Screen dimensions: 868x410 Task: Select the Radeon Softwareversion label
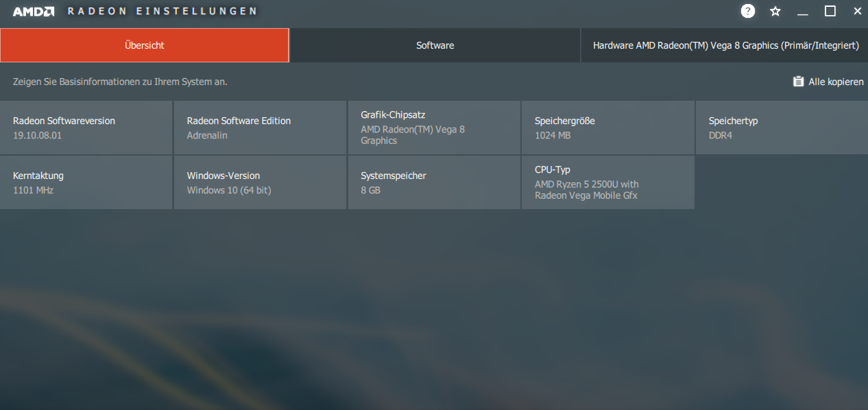[x=64, y=121]
